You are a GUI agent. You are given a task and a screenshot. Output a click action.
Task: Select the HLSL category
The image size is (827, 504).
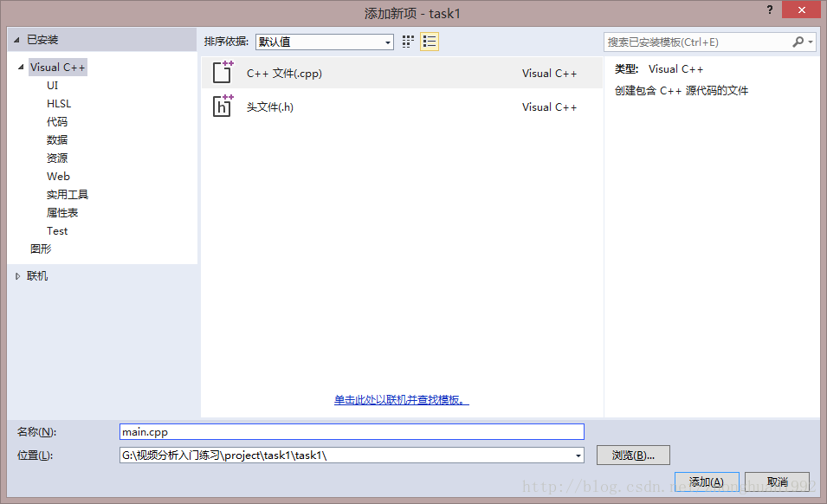click(x=59, y=104)
